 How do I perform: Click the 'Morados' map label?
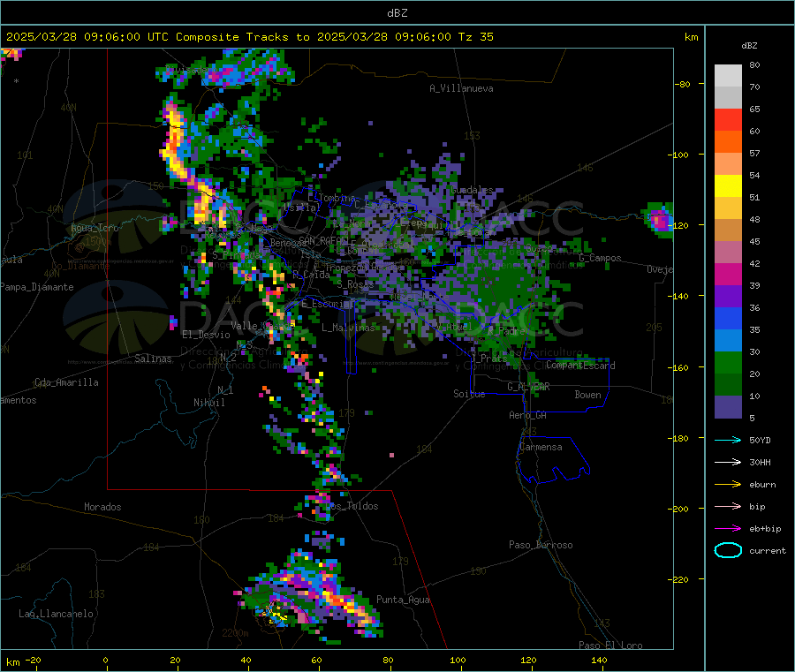[x=102, y=507]
